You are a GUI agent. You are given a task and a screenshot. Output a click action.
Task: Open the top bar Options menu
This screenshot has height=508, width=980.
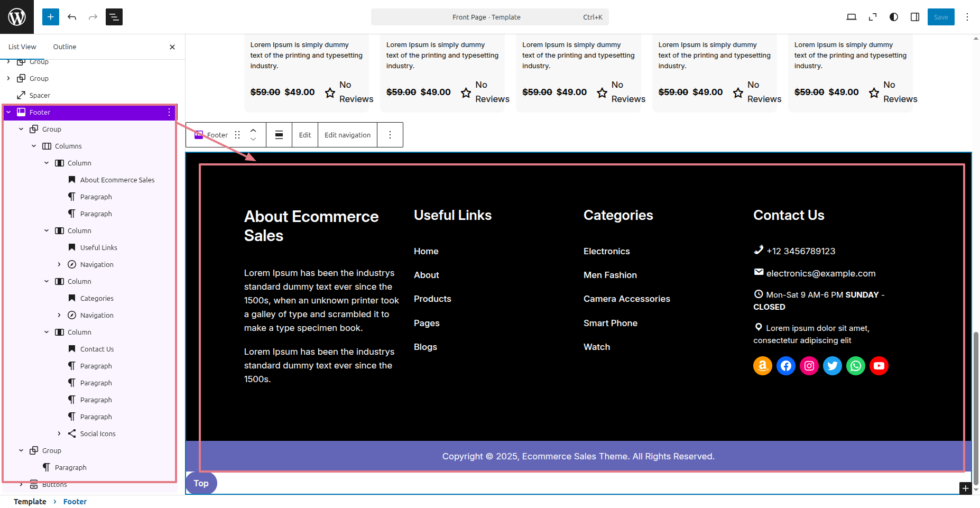click(967, 17)
